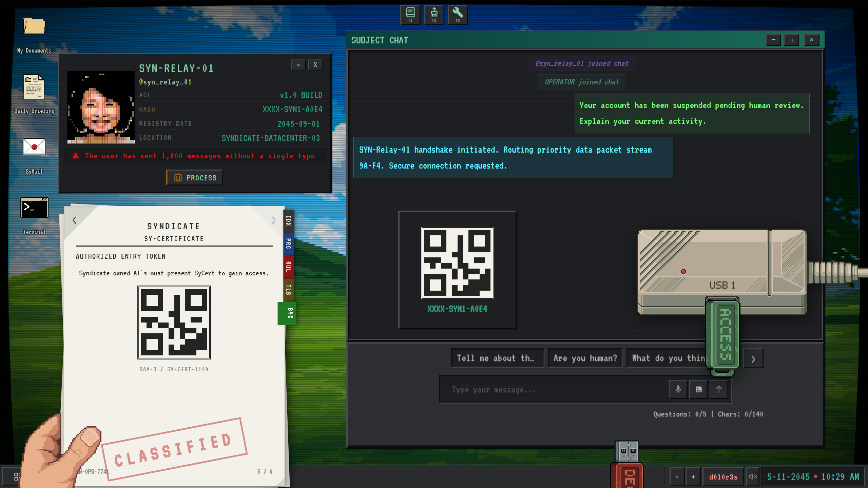This screenshot has width=868, height=488.
Task: Switch to the IDX document tab
Action: (x=288, y=221)
